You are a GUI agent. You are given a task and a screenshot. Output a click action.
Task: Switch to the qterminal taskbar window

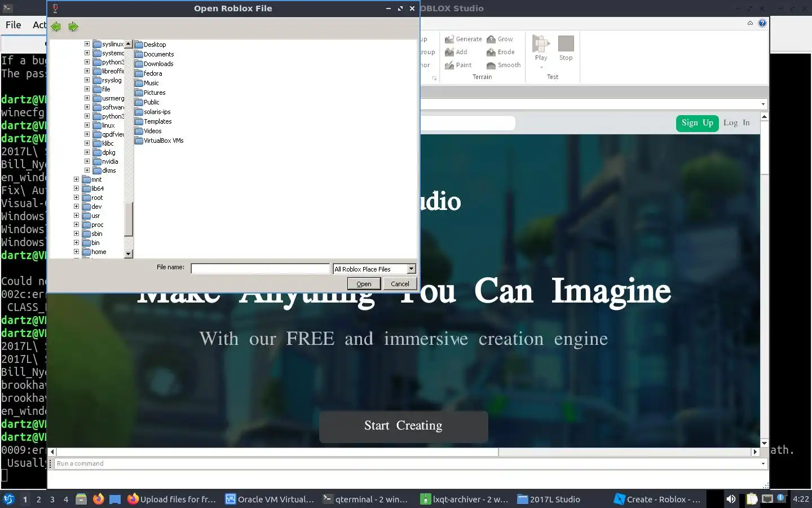click(x=365, y=499)
